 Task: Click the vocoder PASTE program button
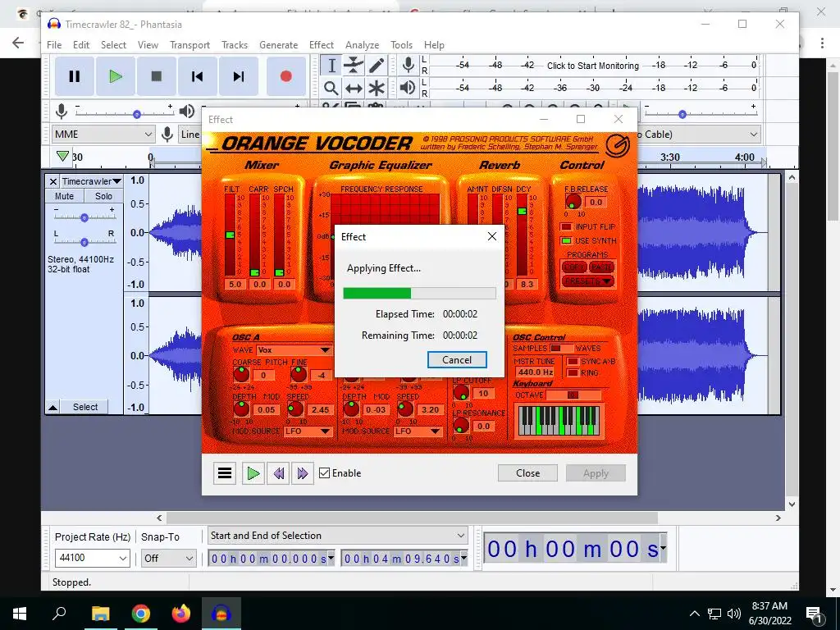[601, 267]
